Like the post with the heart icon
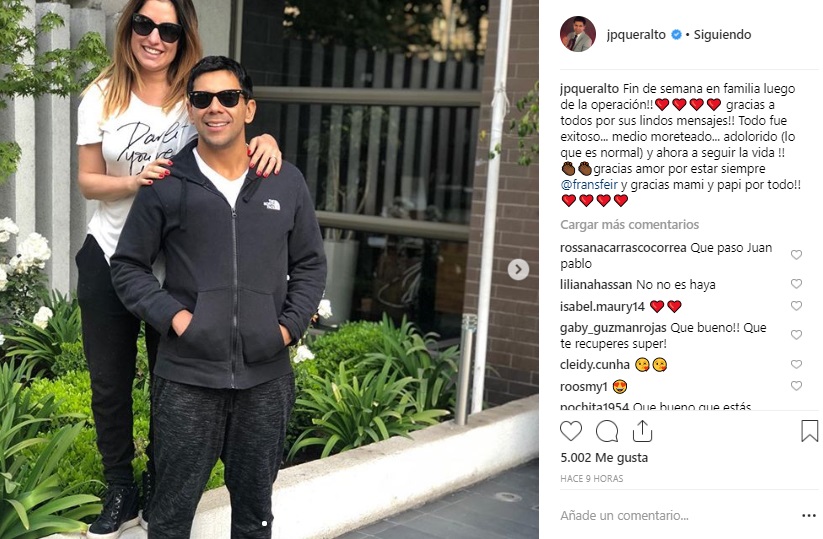The height and width of the screenshot is (539, 823). pyautogui.click(x=571, y=431)
